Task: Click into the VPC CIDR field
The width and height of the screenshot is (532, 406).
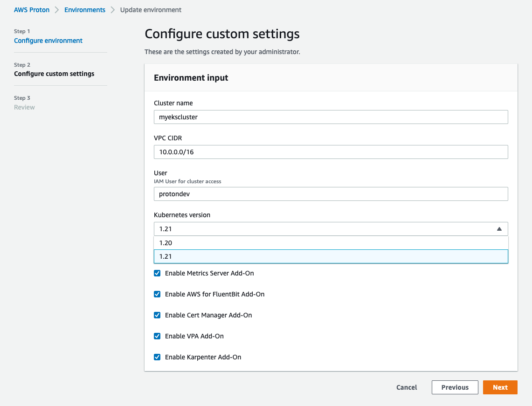Action: 331,152
